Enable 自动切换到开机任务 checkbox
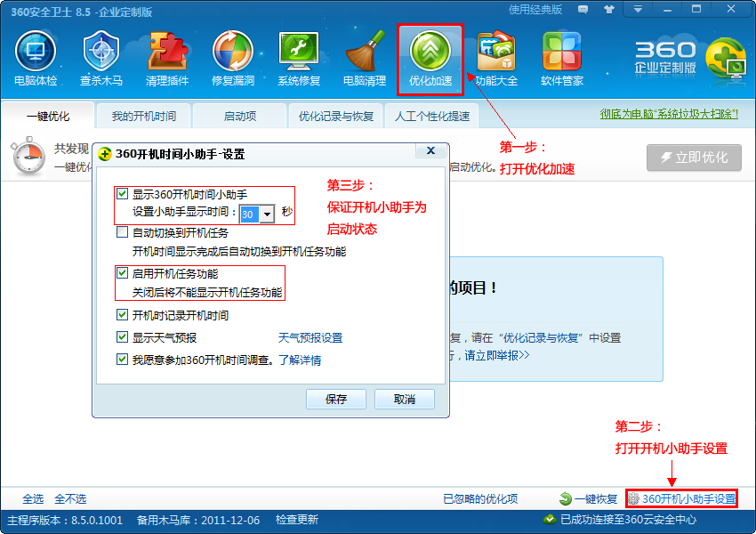 [x=123, y=232]
